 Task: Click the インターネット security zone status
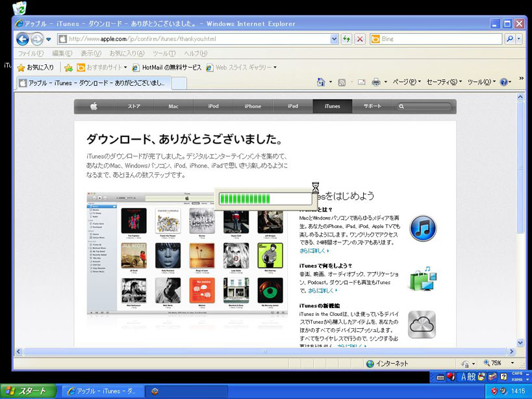[x=387, y=364]
